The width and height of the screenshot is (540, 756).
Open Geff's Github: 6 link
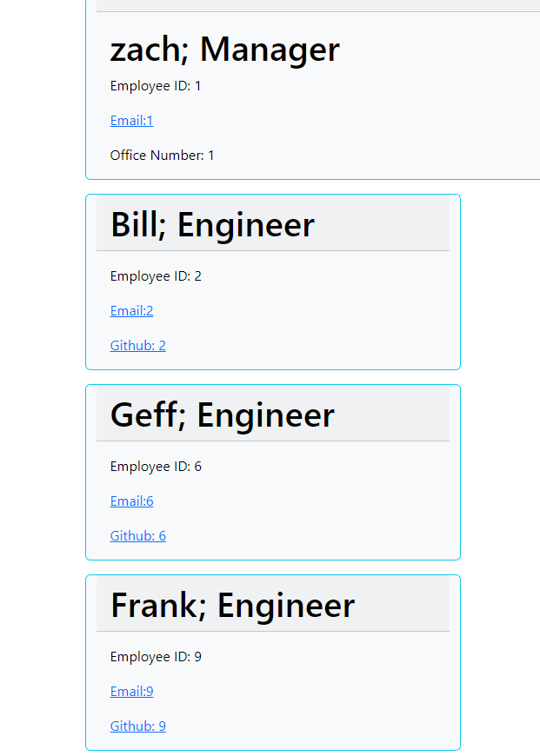(x=137, y=535)
